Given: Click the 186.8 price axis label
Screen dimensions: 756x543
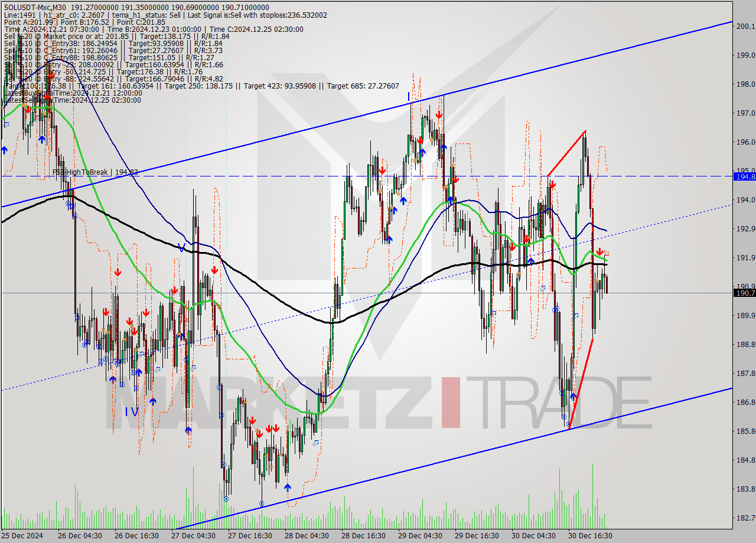Looking at the screenshot, I should coord(745,402).
